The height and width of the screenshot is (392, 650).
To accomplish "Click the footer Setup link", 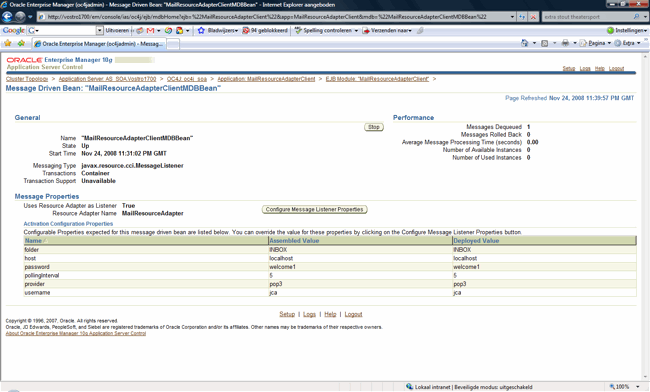I will tap(287, 315).
